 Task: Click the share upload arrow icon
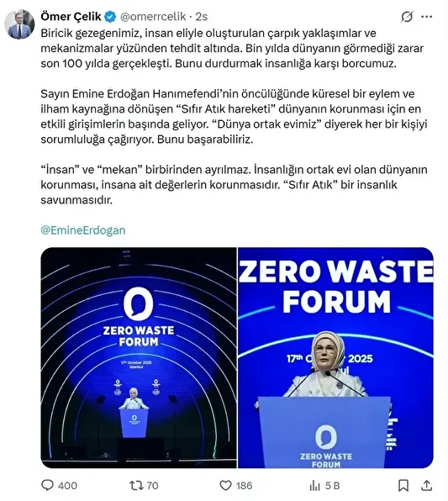(x=427, y=486)
